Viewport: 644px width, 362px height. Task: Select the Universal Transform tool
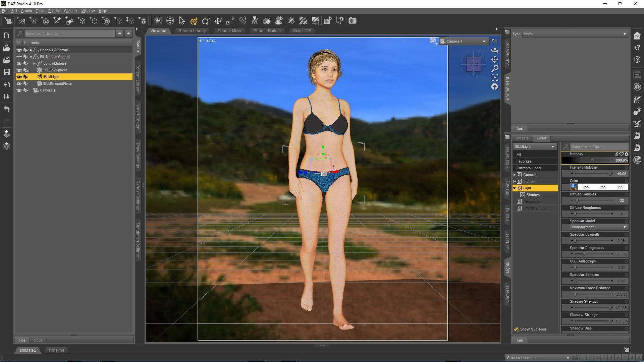coord(194,21)
